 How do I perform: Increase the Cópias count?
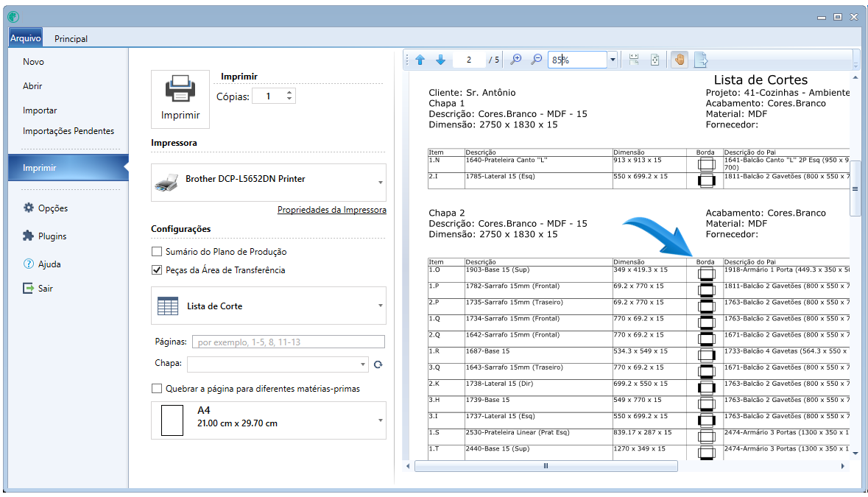point(289,93)
